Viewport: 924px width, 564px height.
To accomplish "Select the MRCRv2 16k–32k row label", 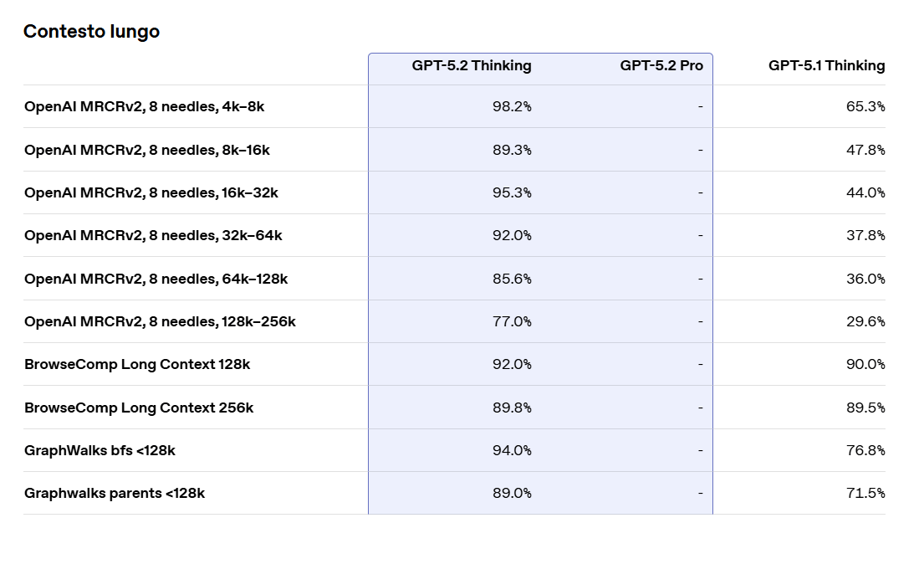I will [151, 193].
